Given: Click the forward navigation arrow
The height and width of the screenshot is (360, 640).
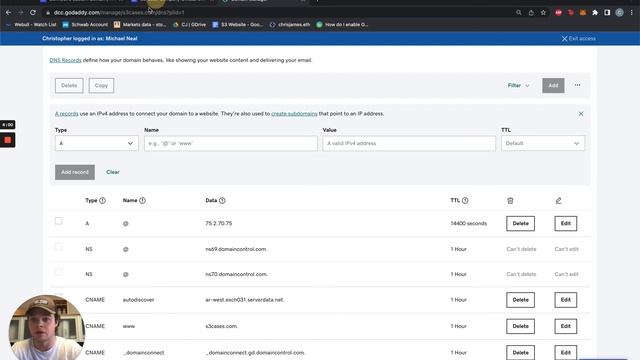Looking at the screenshot, I should (x=20, y=13).
